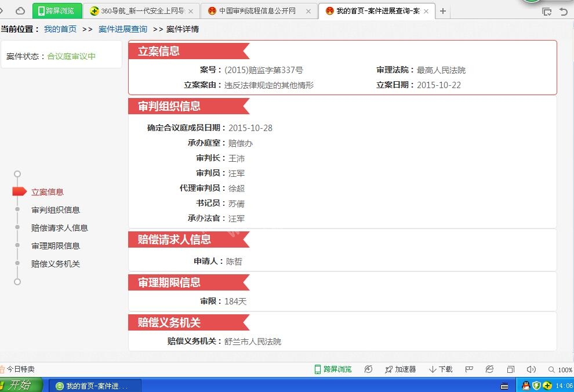Close the 中国审判流程信息公开网 tab
Viewport: 574px width, 392px height.
pos(308,12)
